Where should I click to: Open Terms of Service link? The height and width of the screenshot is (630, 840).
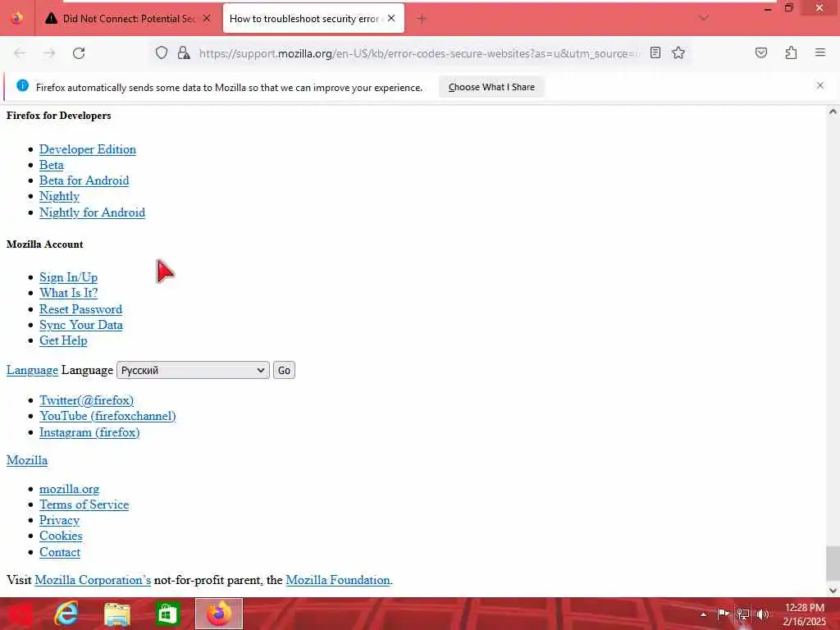(84, 504)
